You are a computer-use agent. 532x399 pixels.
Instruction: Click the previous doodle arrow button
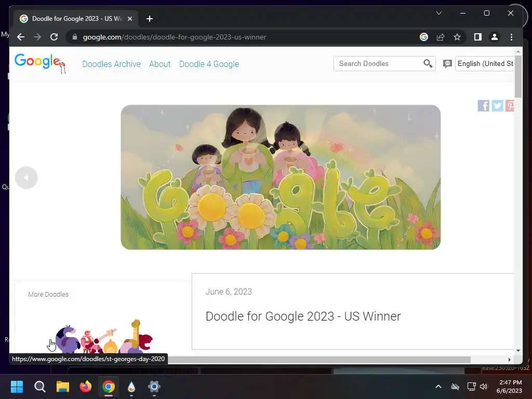(x=26, y=178)
